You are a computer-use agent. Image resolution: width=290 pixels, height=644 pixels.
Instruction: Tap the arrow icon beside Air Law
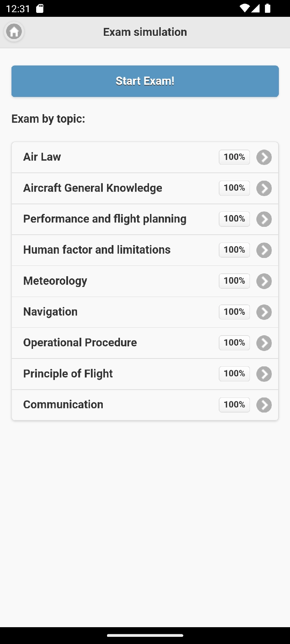pos(264,157)
